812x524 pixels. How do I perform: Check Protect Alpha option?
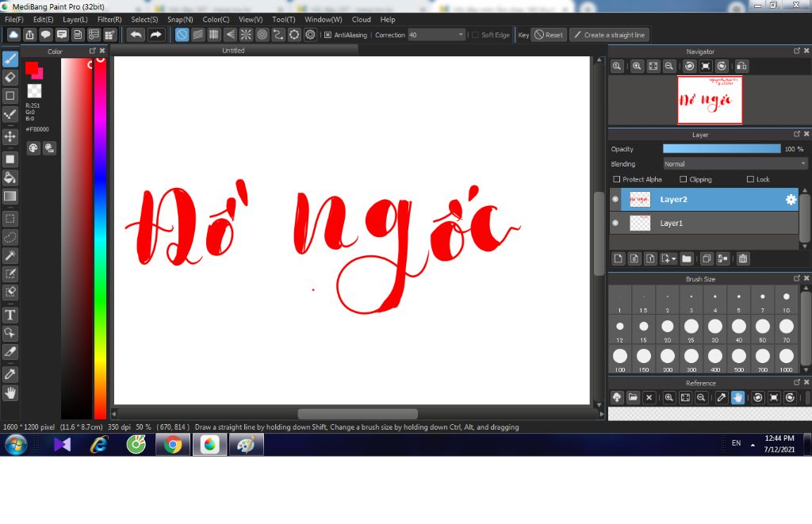616,179
